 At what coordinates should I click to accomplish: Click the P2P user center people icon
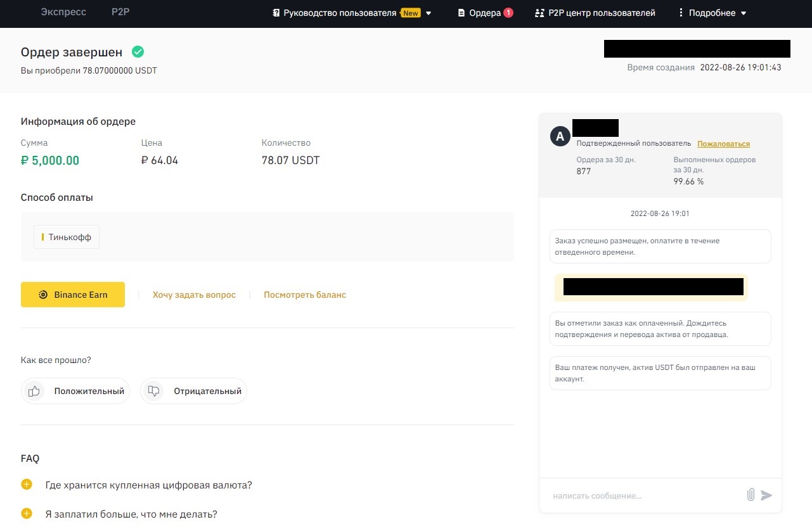click(539, 13)
